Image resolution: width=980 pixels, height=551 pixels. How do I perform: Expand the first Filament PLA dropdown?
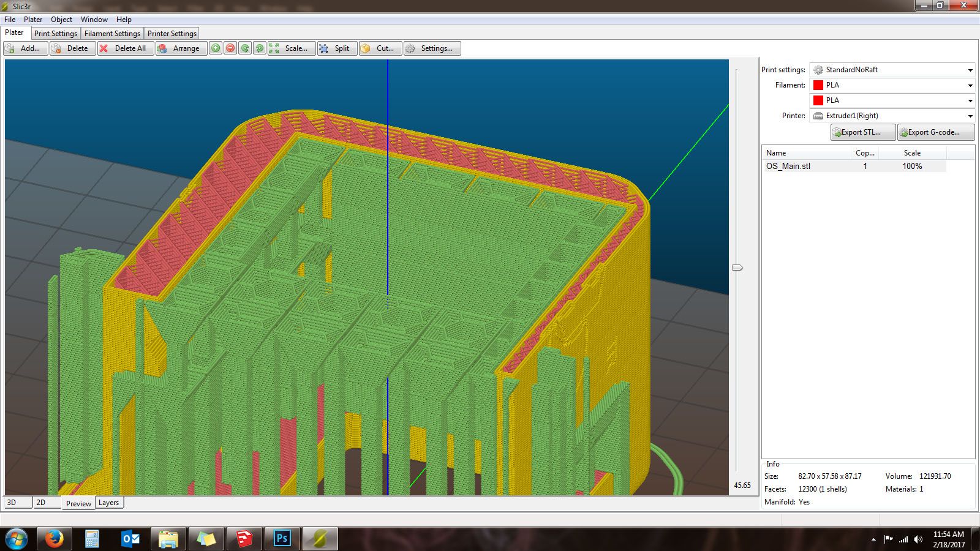point(892,85)
